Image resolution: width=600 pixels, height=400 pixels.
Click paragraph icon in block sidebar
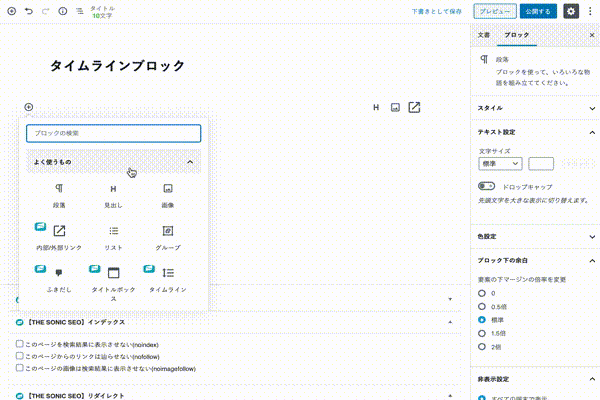pos(484,59)
